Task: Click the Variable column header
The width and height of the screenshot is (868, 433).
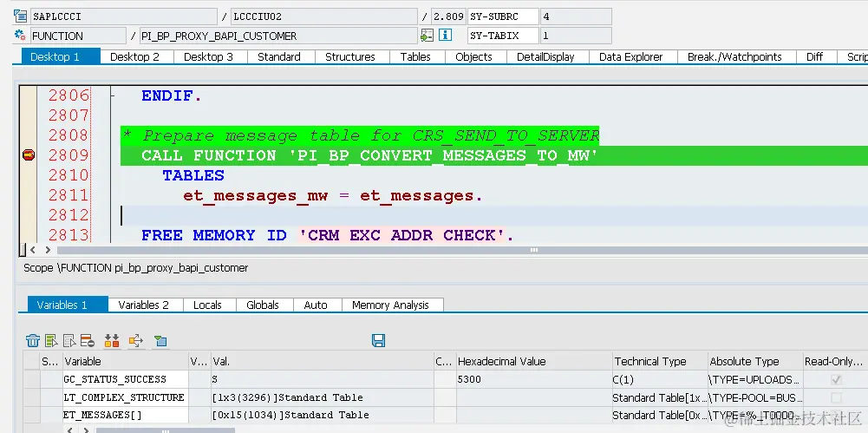Action: pos(125,362)
